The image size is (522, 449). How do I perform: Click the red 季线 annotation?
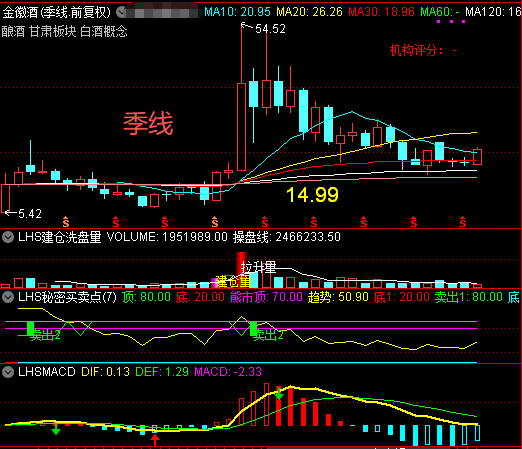tap(148, 123)
